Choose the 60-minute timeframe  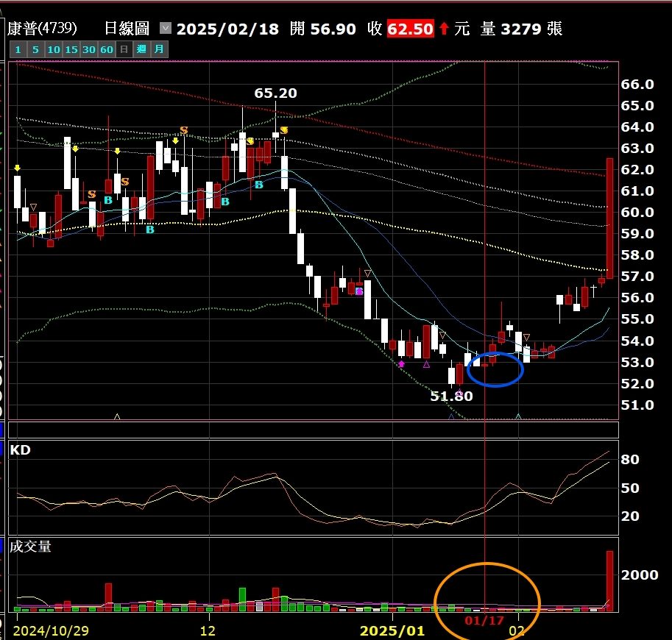pyautogui.click(x=106, y=49)
